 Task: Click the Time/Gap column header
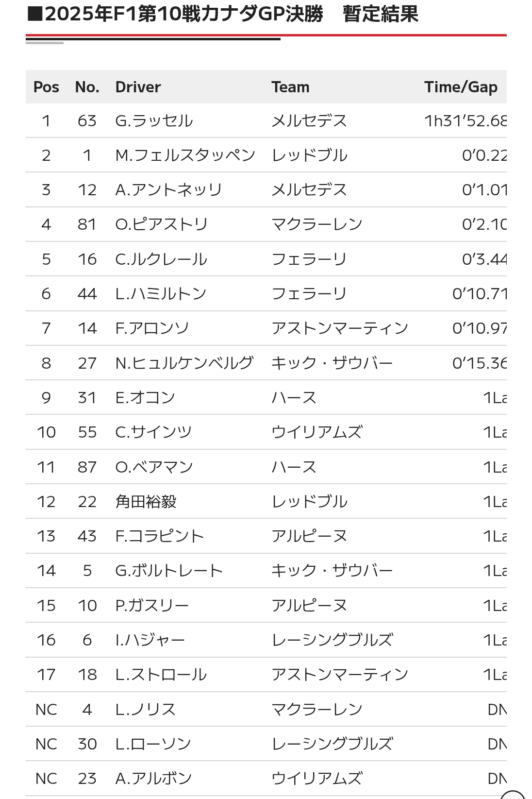coord(461,87)
